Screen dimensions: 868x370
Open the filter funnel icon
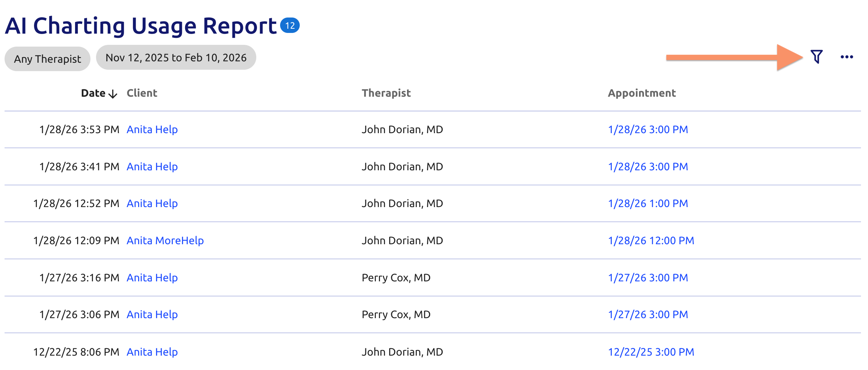pyautogui.click(x=816, y=57)
